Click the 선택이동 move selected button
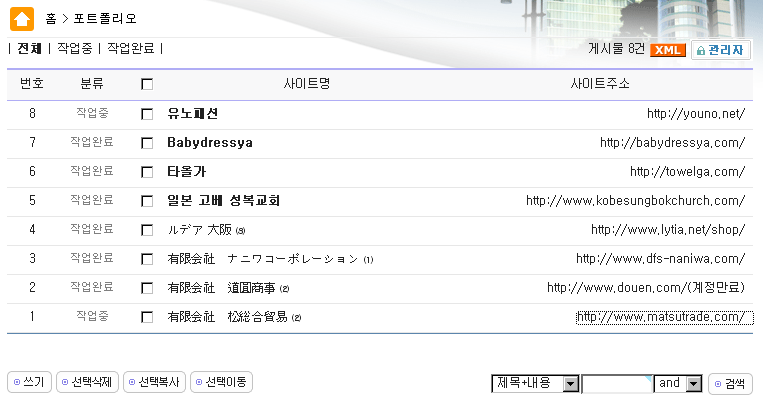 pyautogui.click(x=222, y=382)
